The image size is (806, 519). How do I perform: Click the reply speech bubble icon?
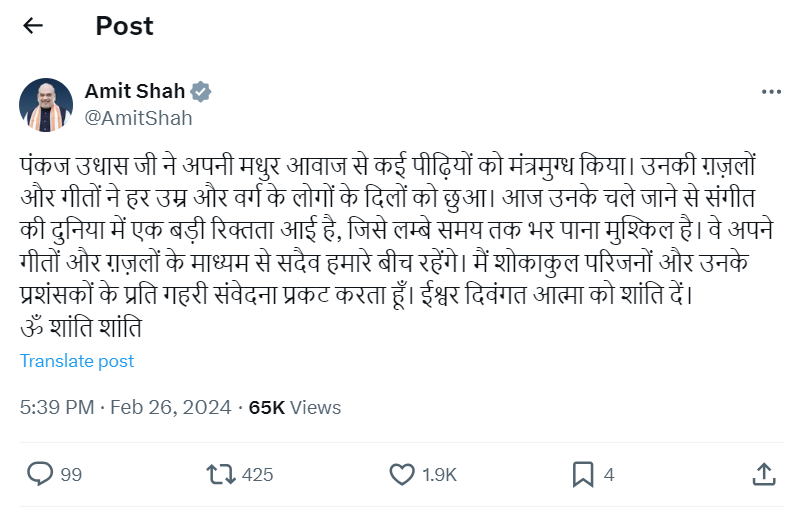pos(40,474)
